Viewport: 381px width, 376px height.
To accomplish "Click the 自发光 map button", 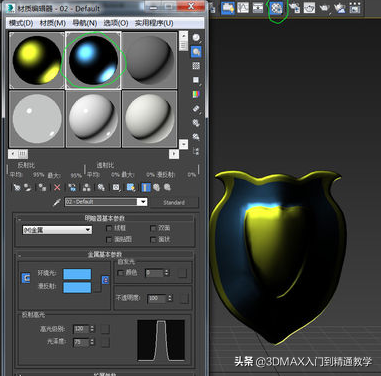I will (x=182, y=273).
